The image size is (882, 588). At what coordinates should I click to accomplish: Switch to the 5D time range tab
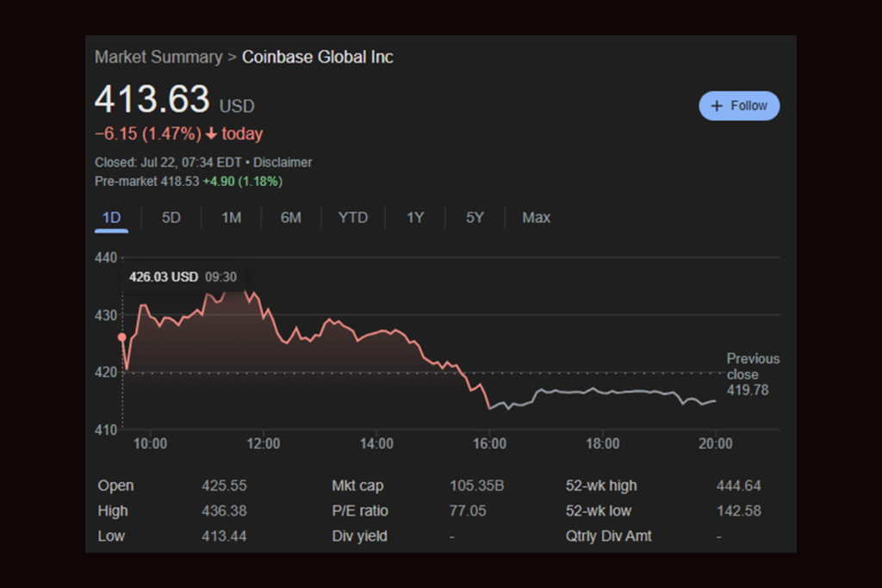171,218
